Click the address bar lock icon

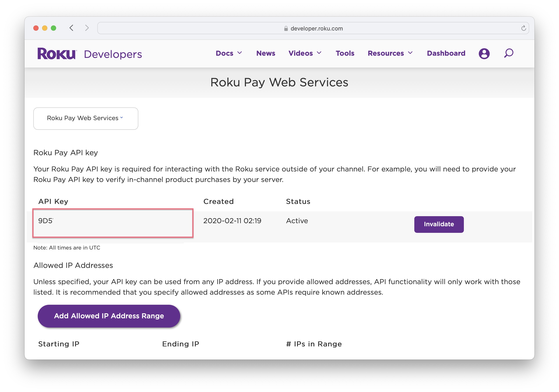tap(286, 29)
